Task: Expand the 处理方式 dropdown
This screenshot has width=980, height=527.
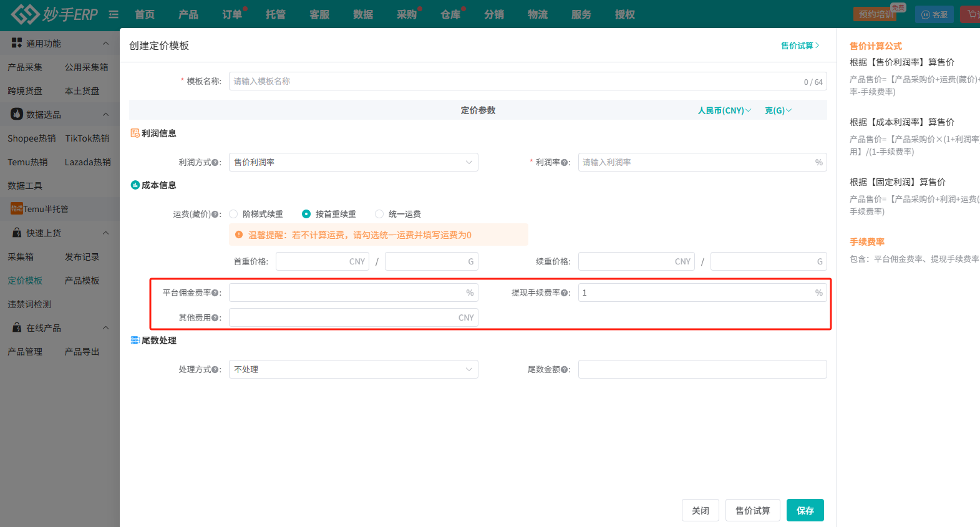Action: (353, 369)
